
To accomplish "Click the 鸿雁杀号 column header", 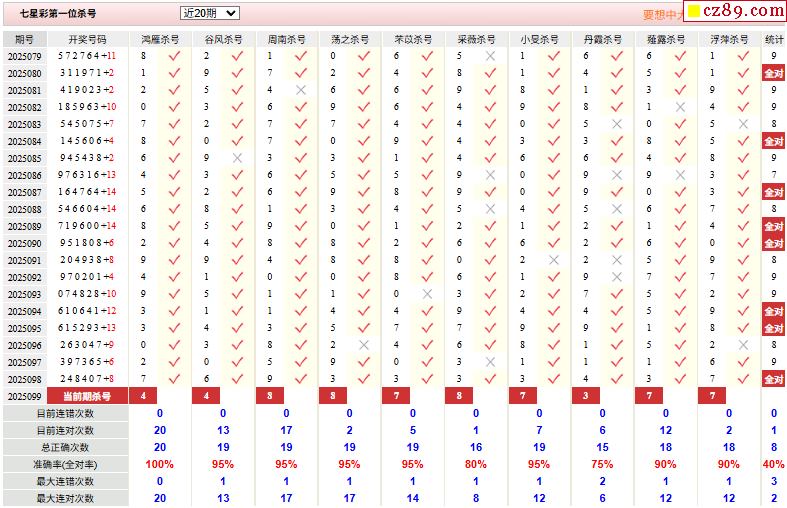I will [x=160, y=39].
